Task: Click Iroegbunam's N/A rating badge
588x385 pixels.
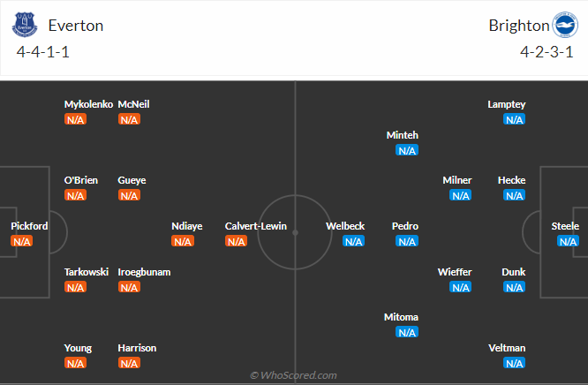Action: [x=129, y=287]
